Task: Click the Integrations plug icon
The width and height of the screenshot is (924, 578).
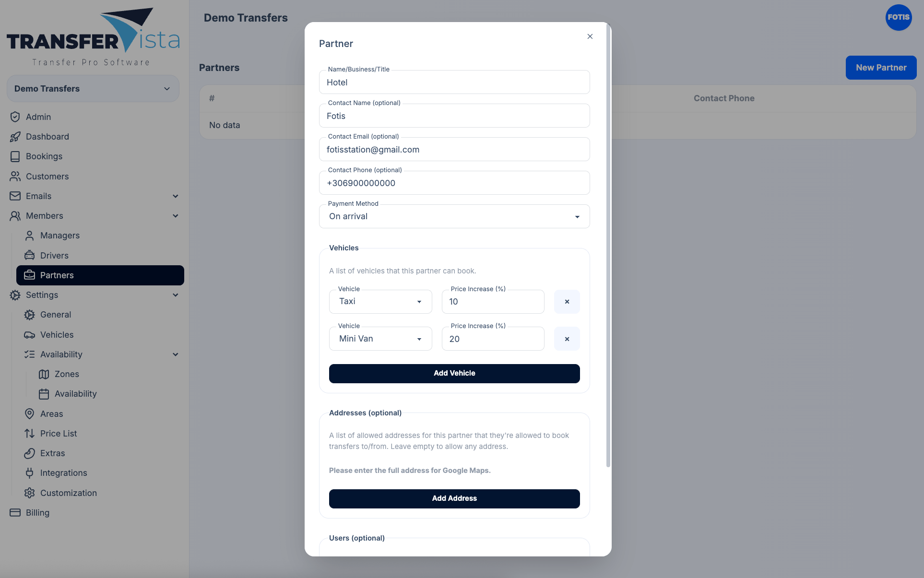Action: coord(30,473)
